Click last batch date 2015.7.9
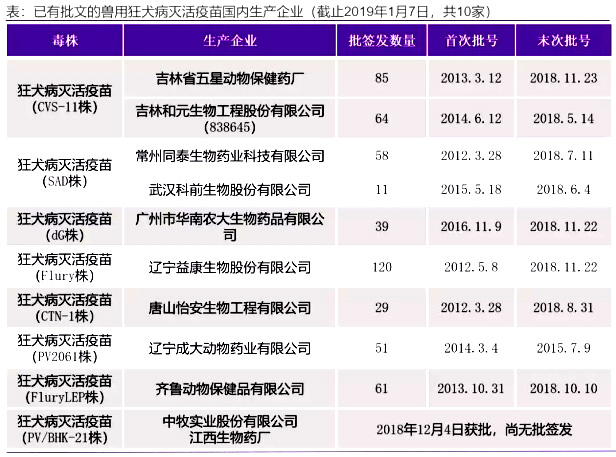 (563, 348)
